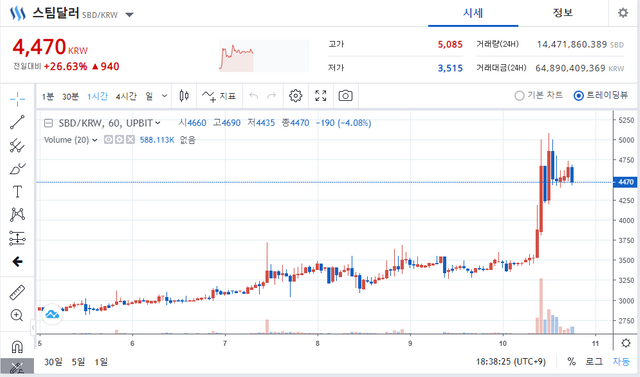The height and width of the screenshot is (377, 640).
Task: Select the 4시간 interval
Action: pos(126,96)
